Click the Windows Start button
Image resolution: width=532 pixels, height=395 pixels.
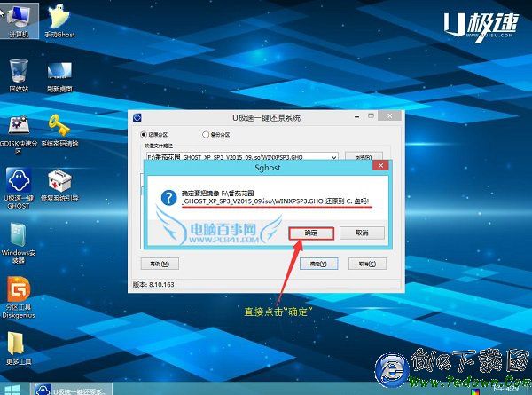(x=12, y=389)
